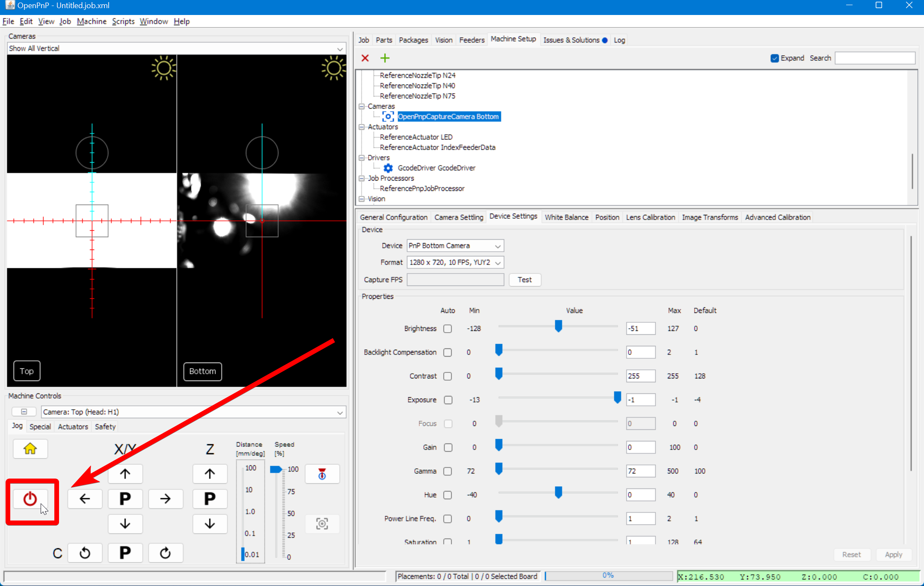The image size is (924, 586).
Task: Click the yellow home icon to home machine
Action: click(x=30, y=449)
